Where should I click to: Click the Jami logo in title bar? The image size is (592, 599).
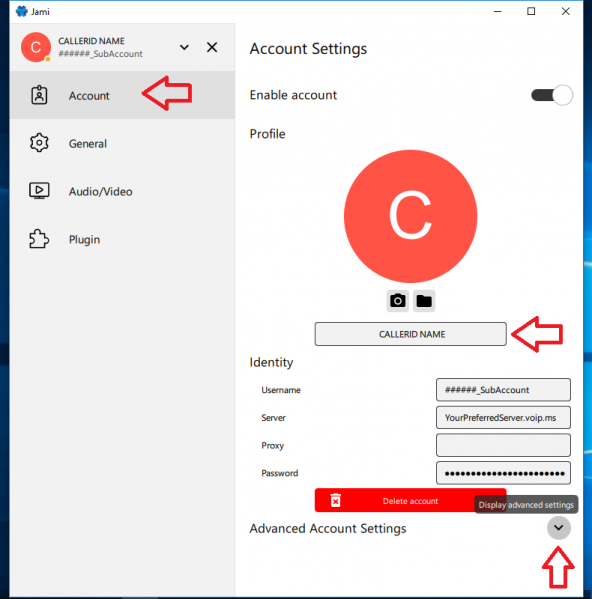click(22, 11)
